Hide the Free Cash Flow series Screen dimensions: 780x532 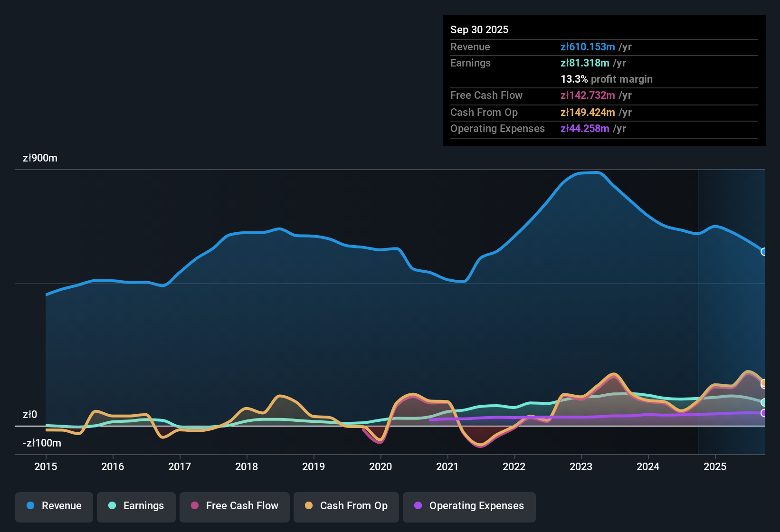[x=234, y=506]
